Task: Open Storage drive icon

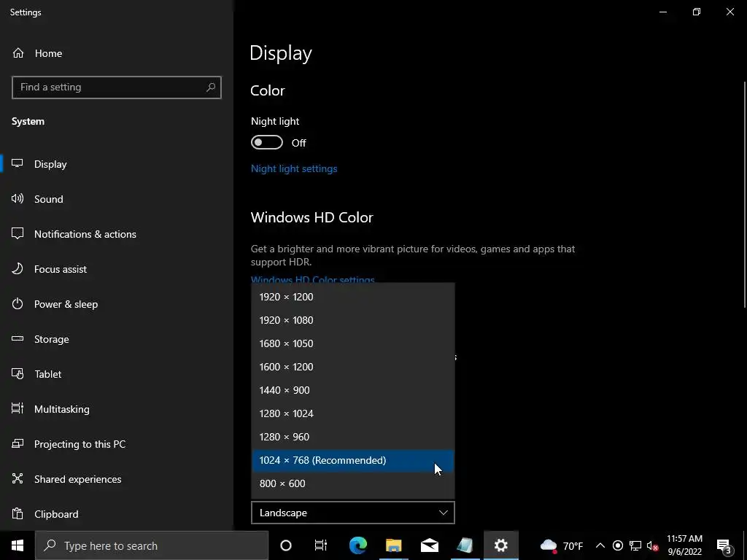Action: [x=18, y=339]
